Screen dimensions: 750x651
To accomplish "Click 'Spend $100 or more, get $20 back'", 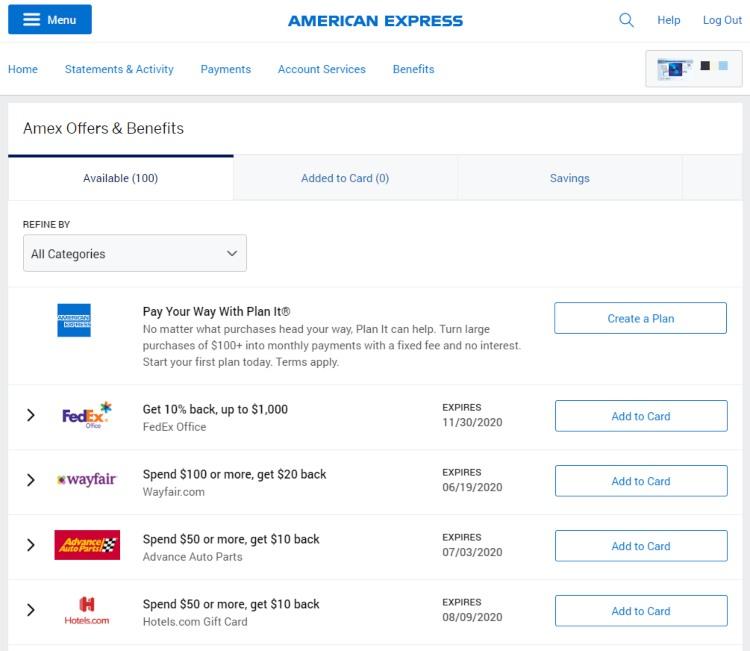I will [234, 474].
